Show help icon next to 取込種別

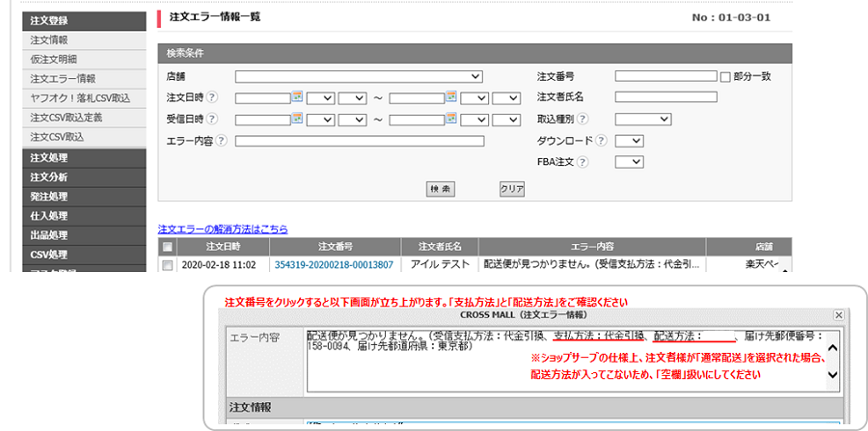click(583, 119)
